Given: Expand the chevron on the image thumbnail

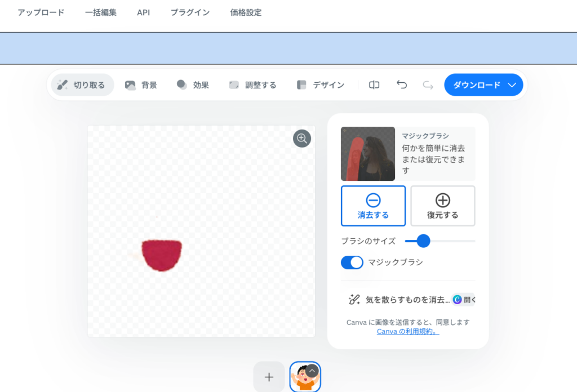Looking at the screenshot, I should click(x=312, y=371).
